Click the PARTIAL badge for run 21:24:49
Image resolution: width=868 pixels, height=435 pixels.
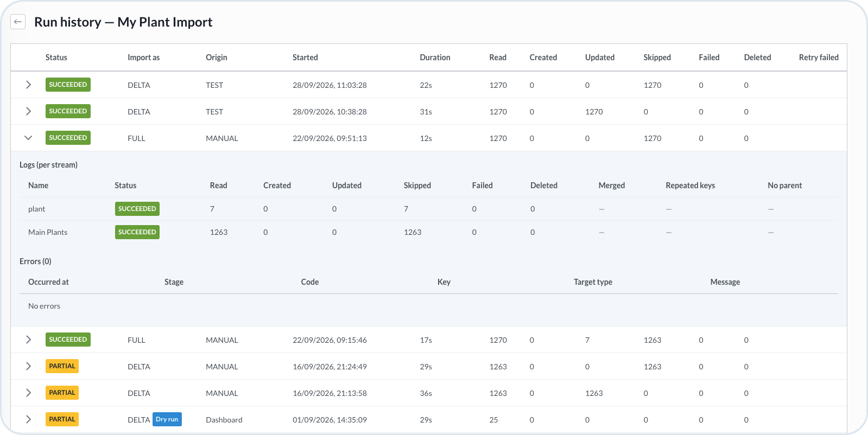point(62,366)
